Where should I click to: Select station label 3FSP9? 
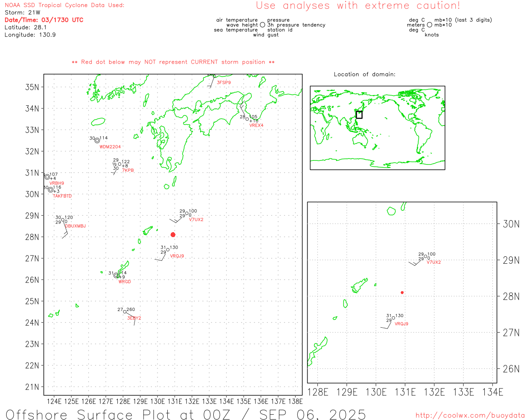pyautogui.click(x=224, y=82)
